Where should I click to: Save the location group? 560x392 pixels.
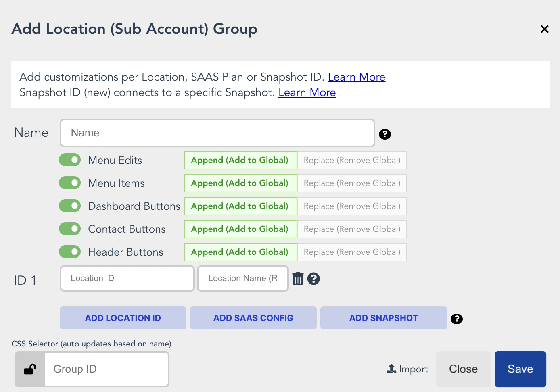click(x=520, y=369)
